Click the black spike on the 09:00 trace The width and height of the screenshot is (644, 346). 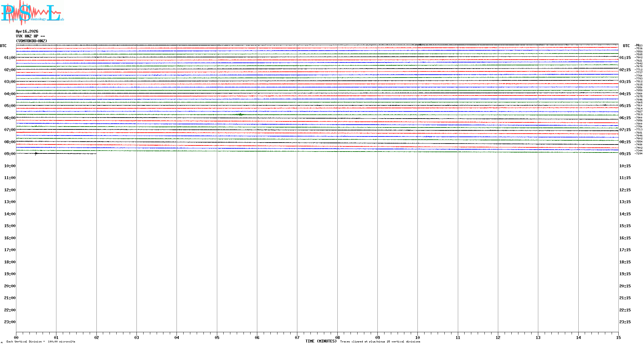36,154
